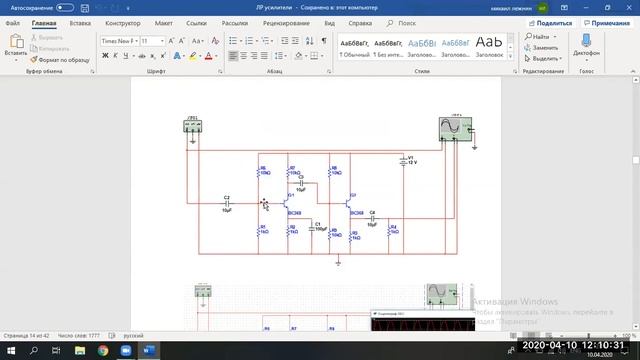Toggle strikethrough formatting
This screenshot has width=640, height=360.
pyautogui.click(x=142, y=56)
